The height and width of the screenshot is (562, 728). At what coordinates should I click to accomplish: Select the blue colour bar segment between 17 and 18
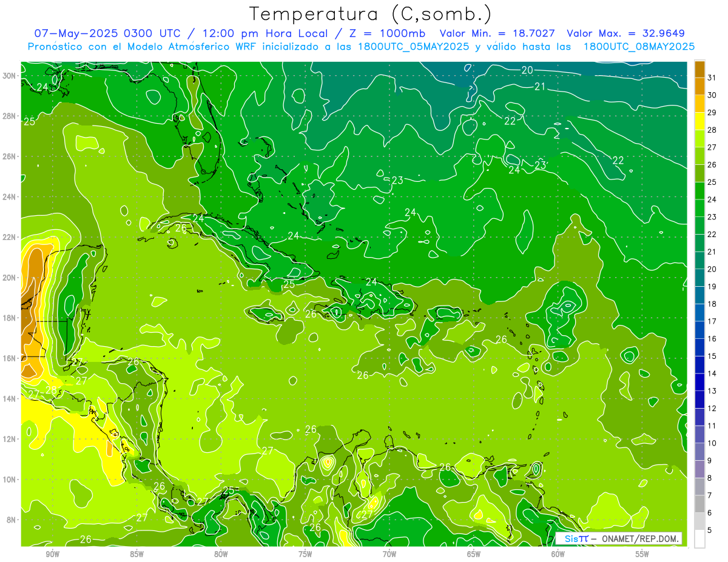coord(699,312)
